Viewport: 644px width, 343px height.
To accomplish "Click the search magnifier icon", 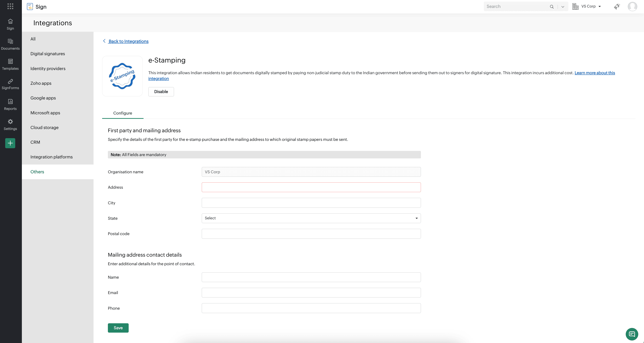I will [552, 7].
